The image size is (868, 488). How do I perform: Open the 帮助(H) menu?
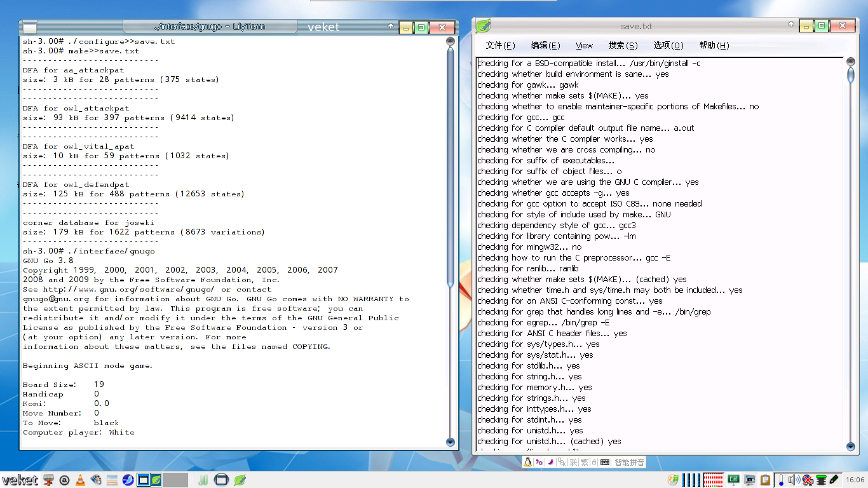(x=714, y=45)
